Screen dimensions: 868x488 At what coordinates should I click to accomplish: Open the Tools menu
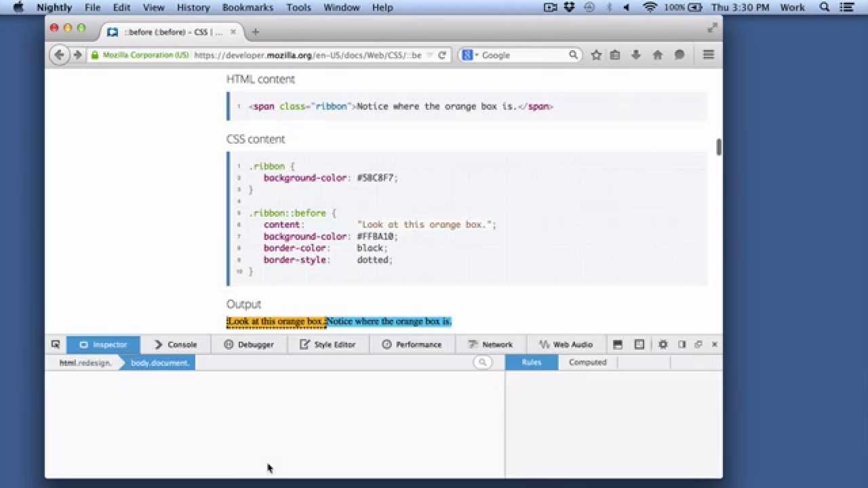(298, 7)
